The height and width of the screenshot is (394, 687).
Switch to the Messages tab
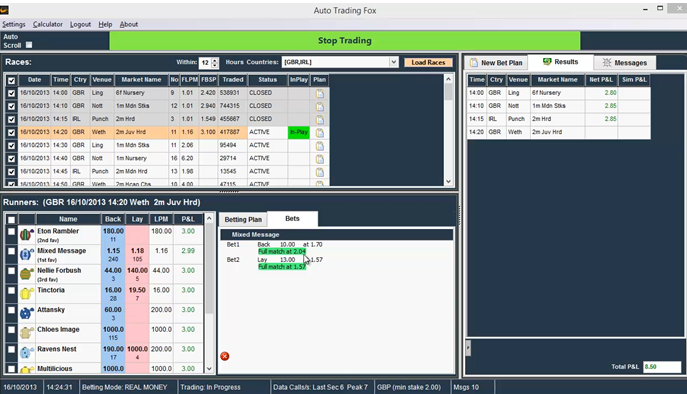tap(625, 63)
